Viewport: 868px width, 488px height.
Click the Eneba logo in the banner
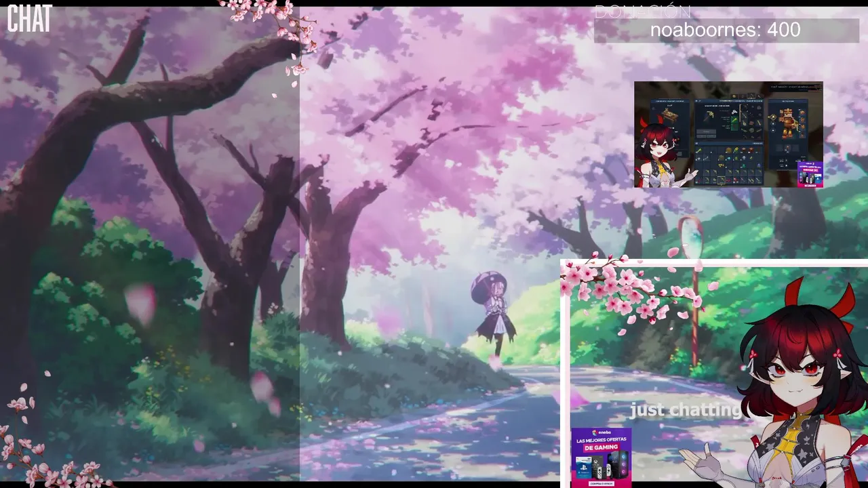(x=601, y=432)
